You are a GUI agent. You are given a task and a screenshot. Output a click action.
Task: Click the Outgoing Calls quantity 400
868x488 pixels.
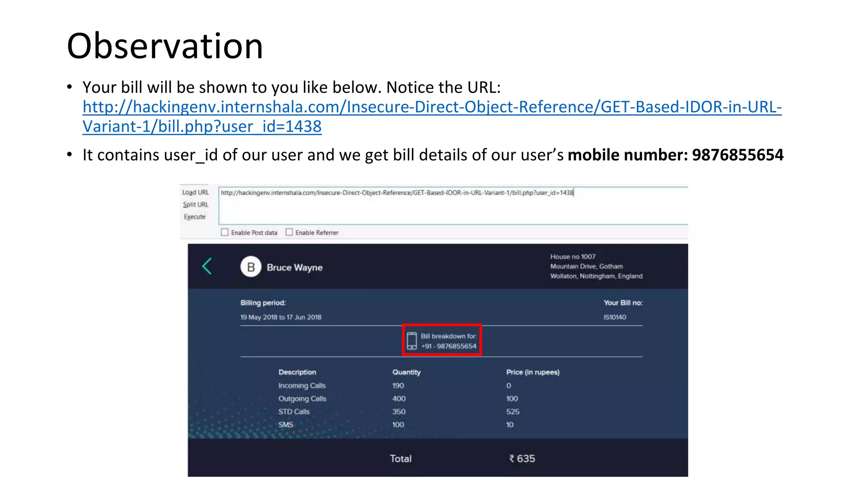click(399, 399)
